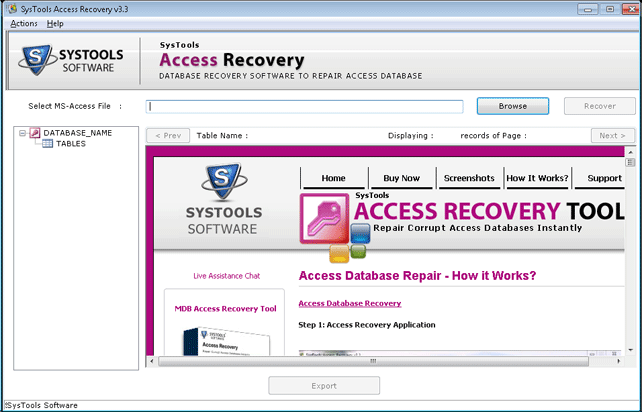This screenshot has height=412, width=642.
Task: Open the How It Works? tab
Action: pyautogui.click(x=537, y=178)
